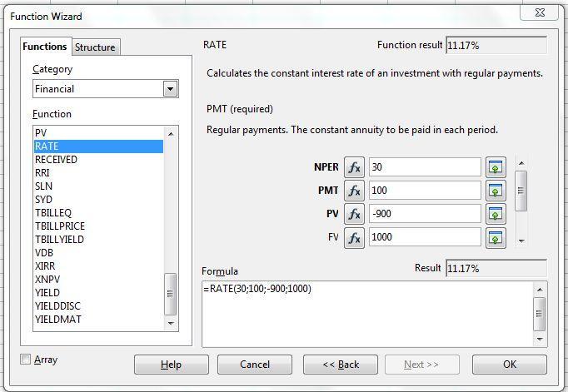Viewport: 568px width, 392px height.
Task: Click the Cancel button
Action: [x=255, y=365]
